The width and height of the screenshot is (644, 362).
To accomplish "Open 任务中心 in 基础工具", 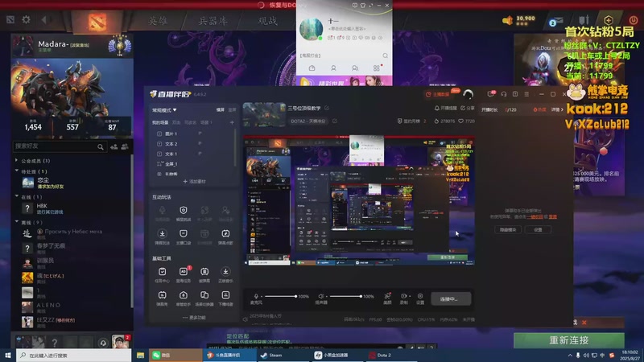I will click(x=163, y=274).
